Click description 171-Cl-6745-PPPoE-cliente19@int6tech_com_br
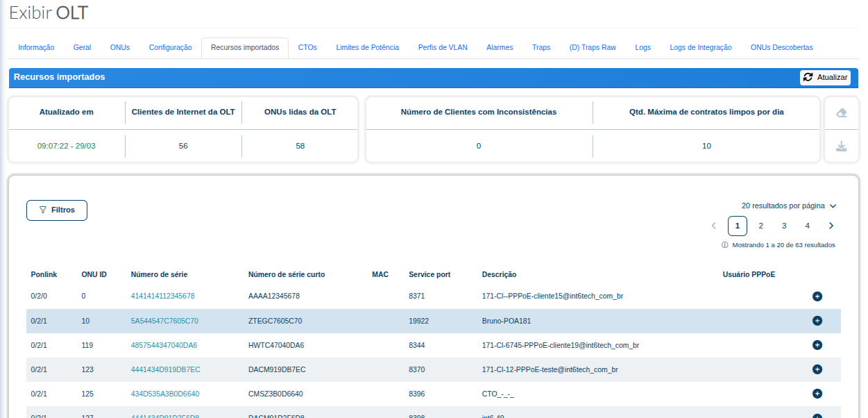The height and width of the screenshot is (418, 868). (561, 345)
